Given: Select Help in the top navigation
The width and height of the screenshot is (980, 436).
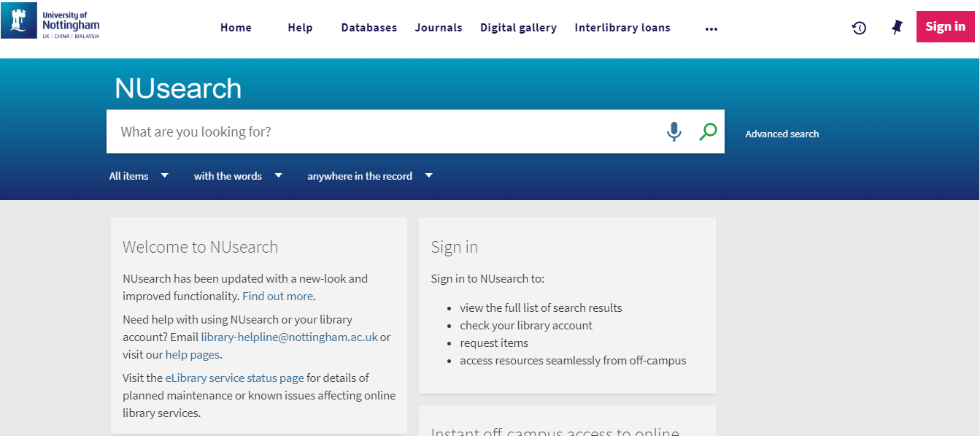Looking at the screenshot, I should coord(300,28).
